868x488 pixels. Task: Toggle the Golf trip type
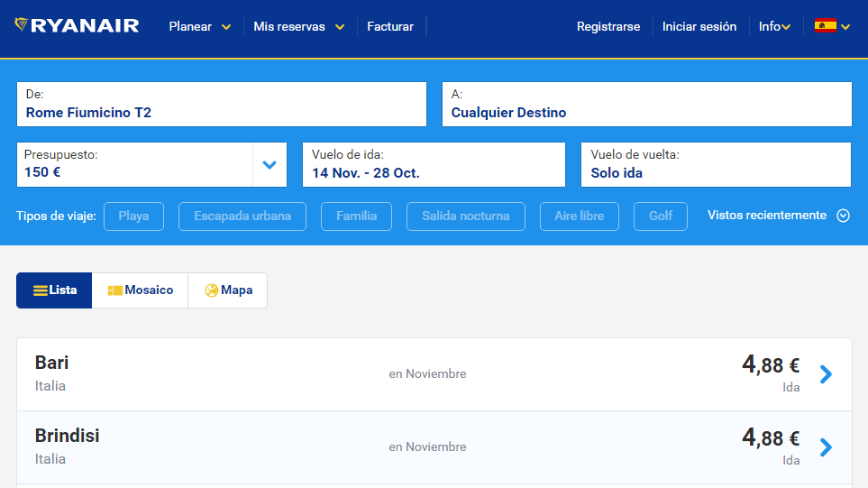tap(661, 216)
